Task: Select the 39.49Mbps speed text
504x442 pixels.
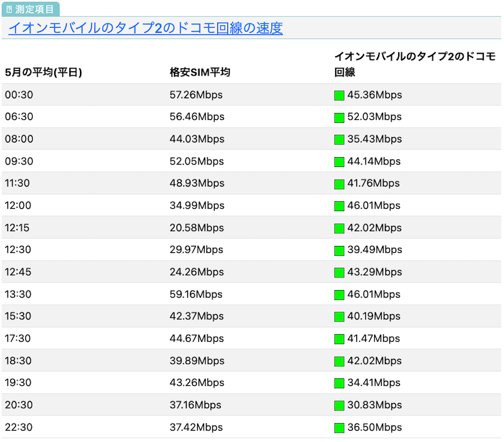Action: [375, 250]
